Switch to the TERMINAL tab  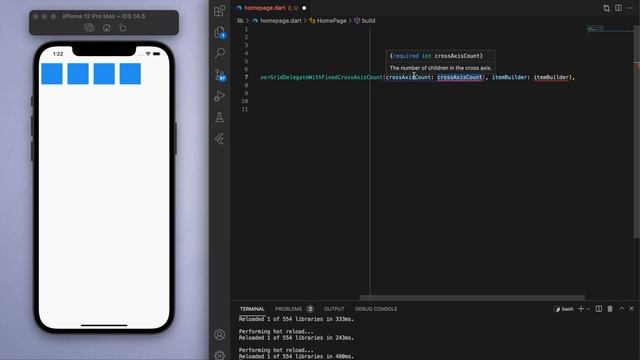[x=252, y=309]
